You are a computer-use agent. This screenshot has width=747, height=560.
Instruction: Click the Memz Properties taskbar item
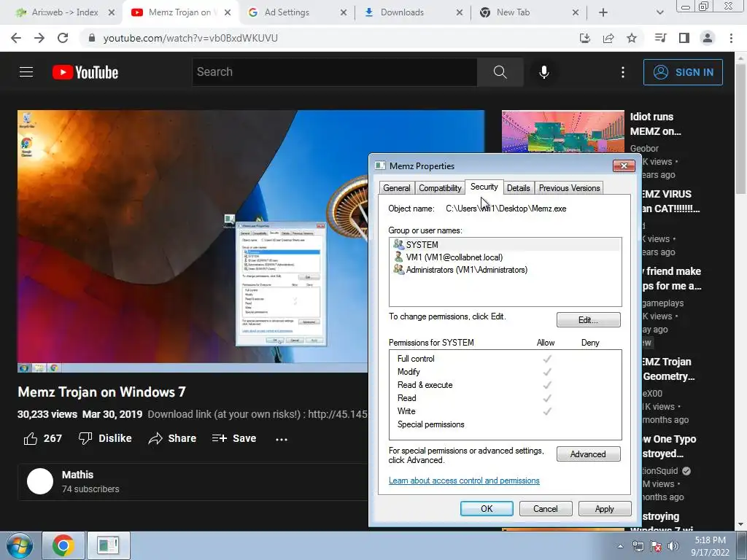coord(108,545)
